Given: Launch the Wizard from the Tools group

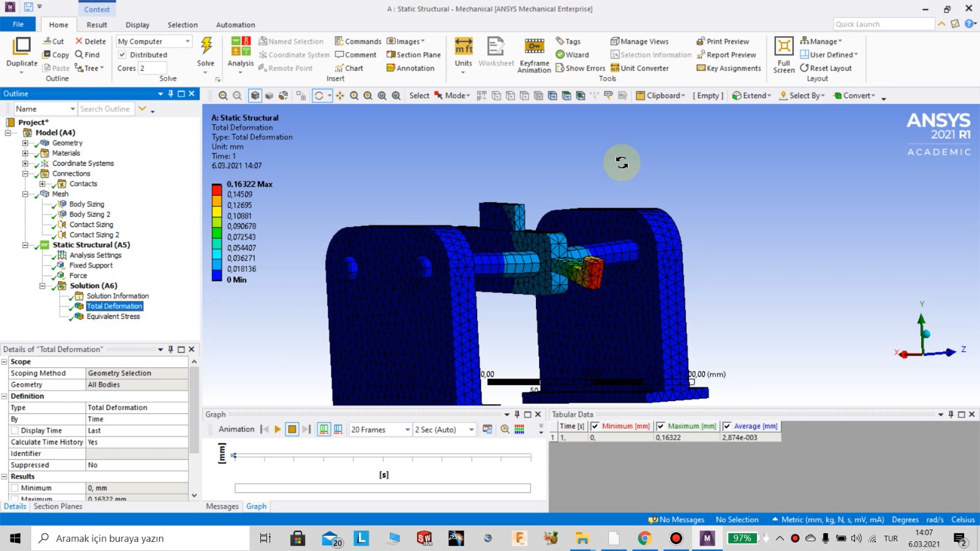Looking at the screenshot, I should click(573, 54).
